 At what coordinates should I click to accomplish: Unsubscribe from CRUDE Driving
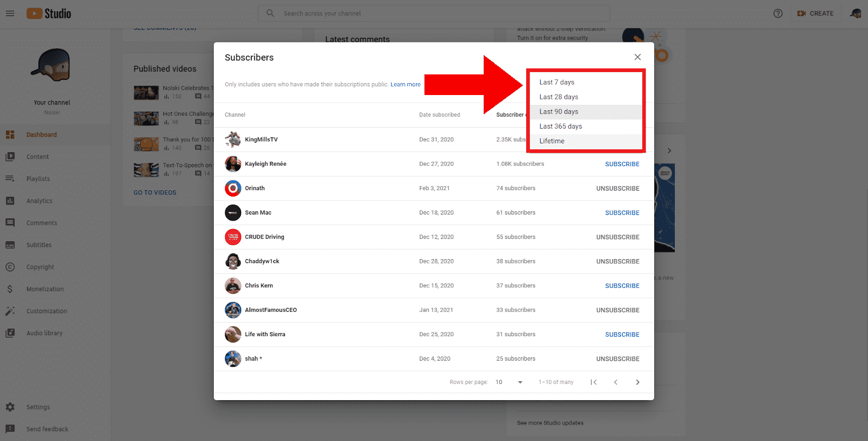tap(618, 237)
